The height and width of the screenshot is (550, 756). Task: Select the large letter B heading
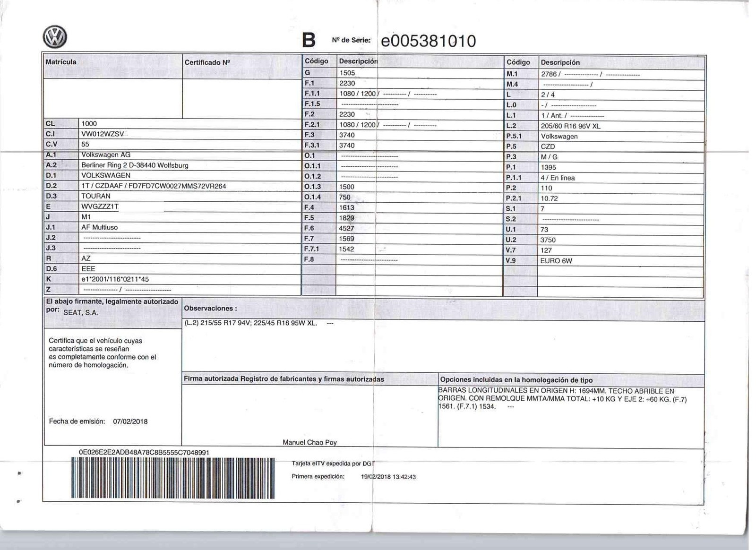[x=309, y=41]
